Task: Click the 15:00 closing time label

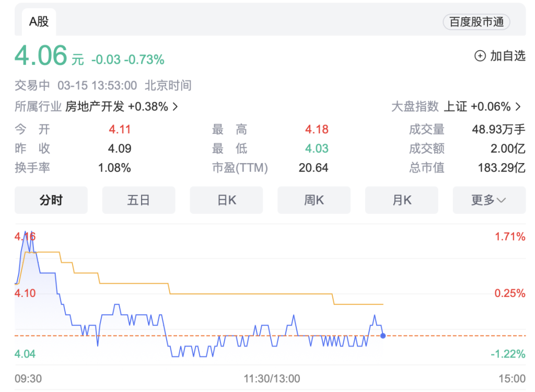Action: [511, 378]
